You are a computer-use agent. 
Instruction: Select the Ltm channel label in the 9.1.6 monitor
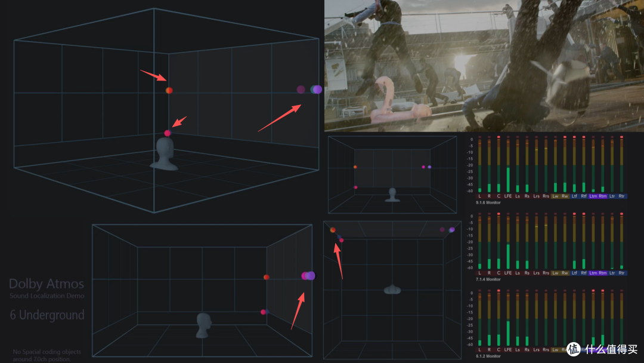click(x=593, y=196)
